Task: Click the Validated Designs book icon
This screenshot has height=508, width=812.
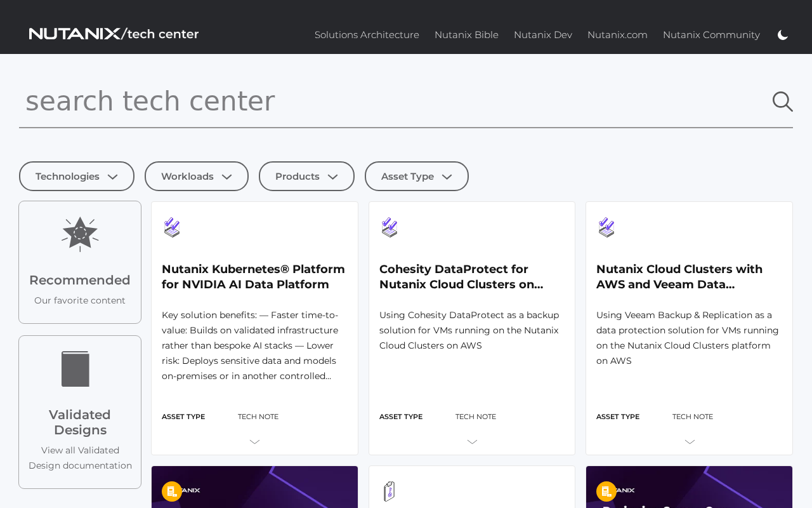Action: click(75, 369)
